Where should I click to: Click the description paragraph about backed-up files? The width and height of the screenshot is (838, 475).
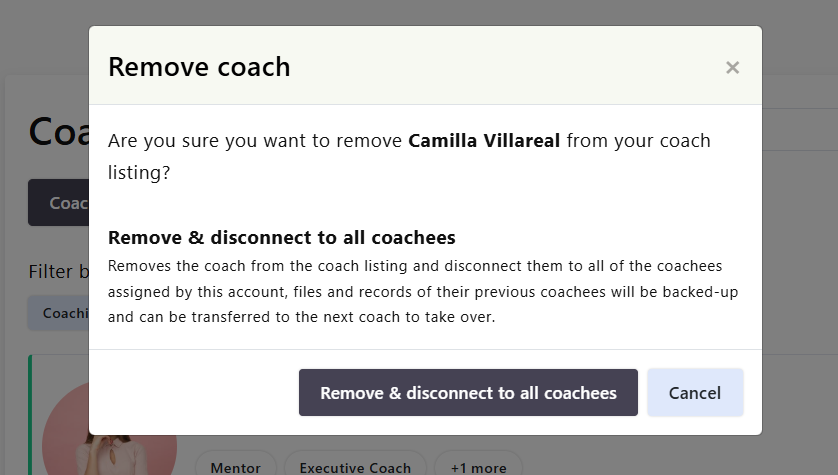click(x=414, y=292)
